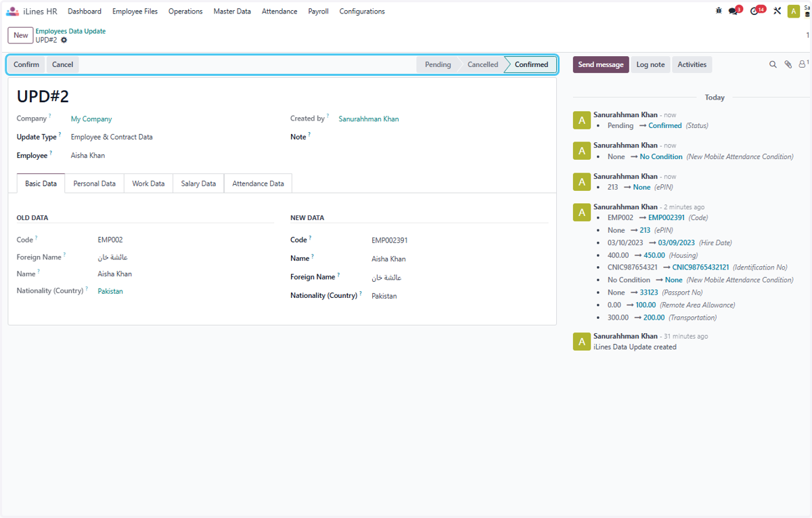
Task: Select the Cancelled status stage
Action: [x=482, y=65]
